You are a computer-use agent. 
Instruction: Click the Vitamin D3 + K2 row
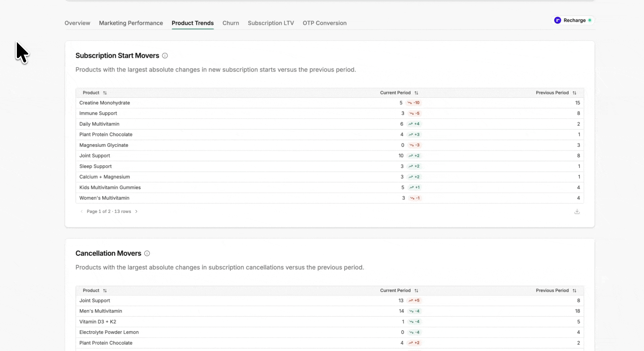point(329,322)
